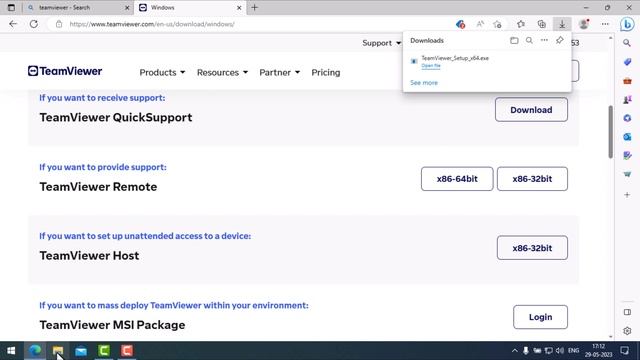Open the volume control in system tray
The image size is (640, 360).
560,351
